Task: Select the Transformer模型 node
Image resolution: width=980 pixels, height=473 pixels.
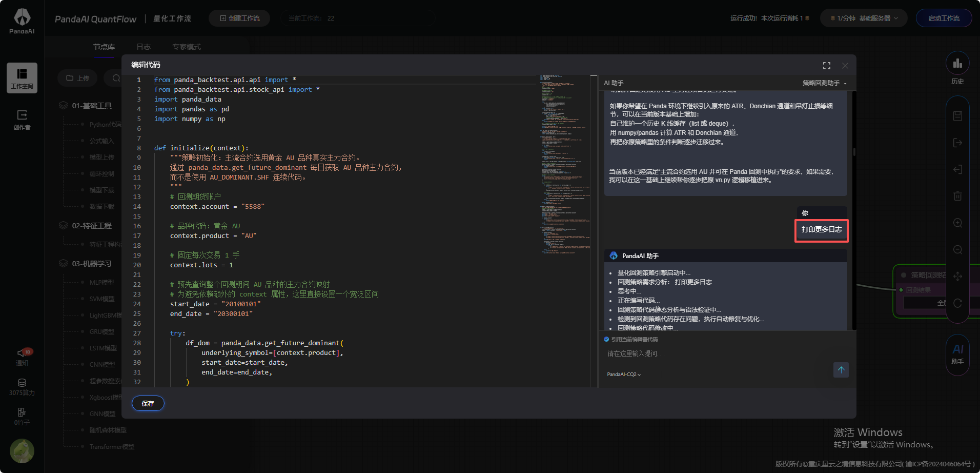Action: [x=112, y=446]
